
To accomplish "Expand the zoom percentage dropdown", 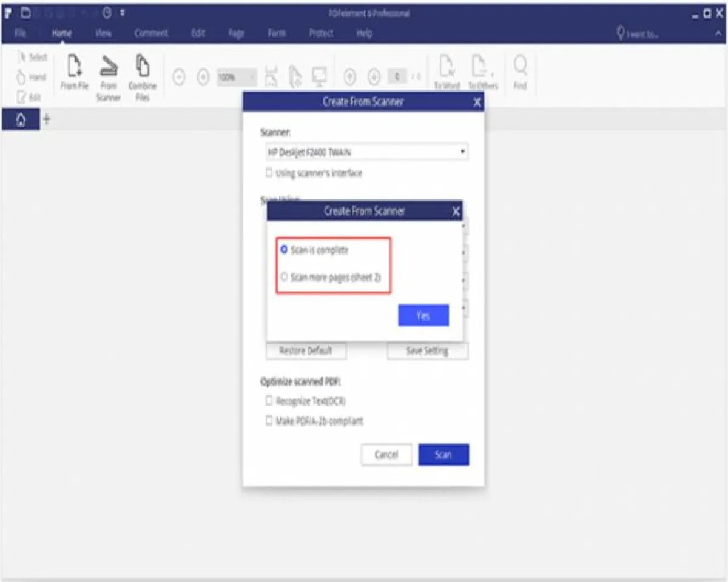I will (x=250, y=77).
